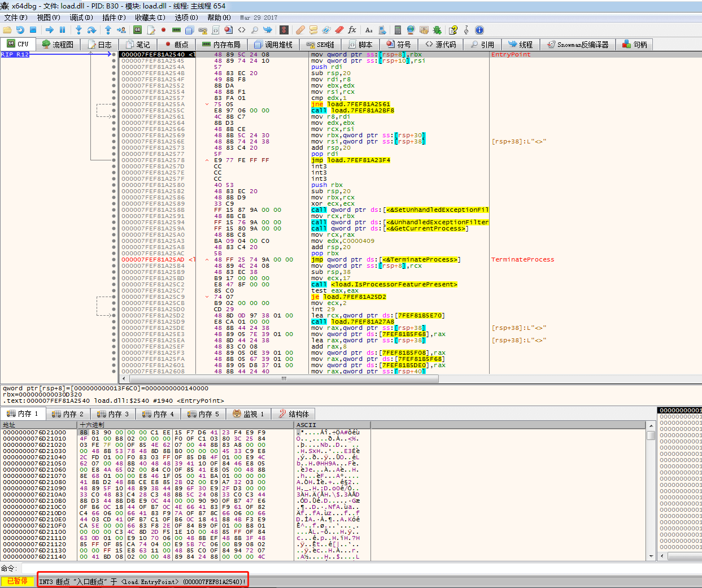Open threads toolbar icon
This screenshot has height=588, width=702.
[268, 30]
